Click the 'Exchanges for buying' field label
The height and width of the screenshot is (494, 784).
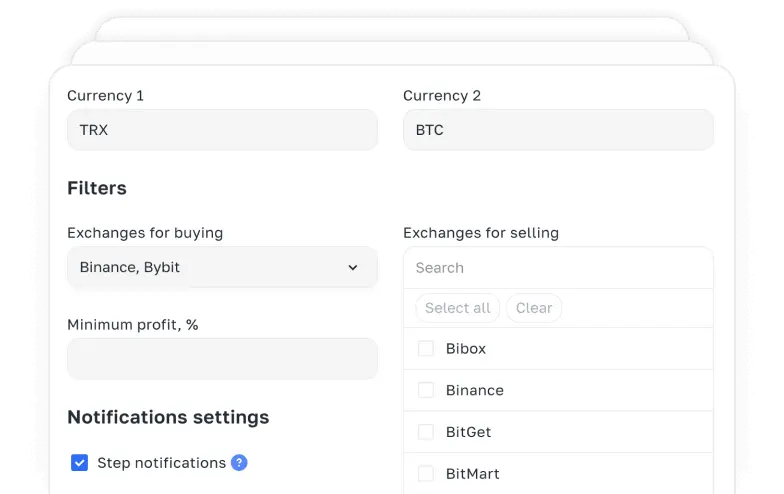point(145,233)
